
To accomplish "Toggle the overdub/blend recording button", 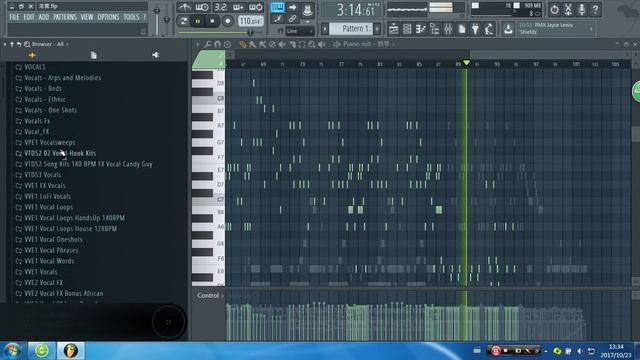I will click(238, 7).
